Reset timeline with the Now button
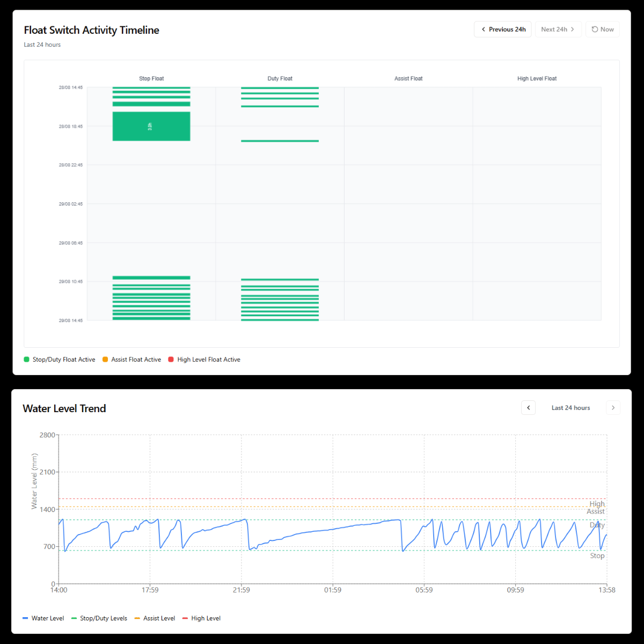Image resolution: width=644 pixels, height=644 pixels. [x=603, y=30]
